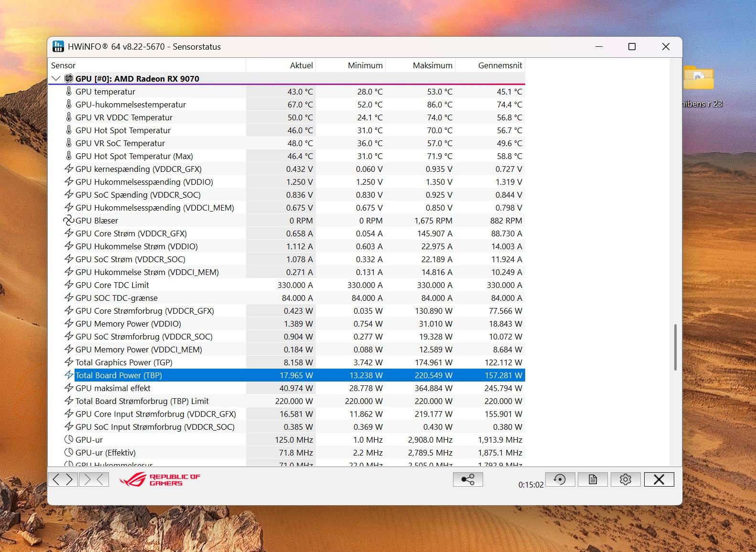Image resolution: width=756 pixels, height=552 pixels.
Task: Select Total Board Strømforbrug (TBP) Limit row
Action: (x=286, y=401)
